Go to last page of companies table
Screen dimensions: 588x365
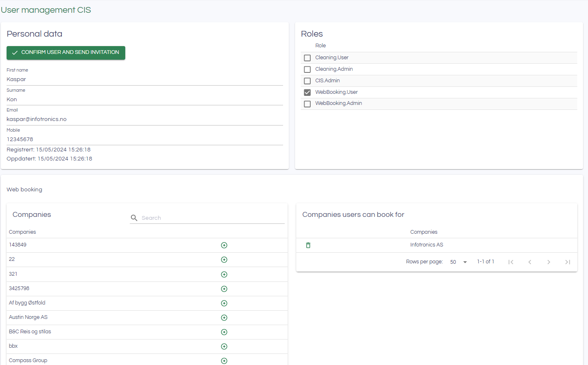click(567, 262)
